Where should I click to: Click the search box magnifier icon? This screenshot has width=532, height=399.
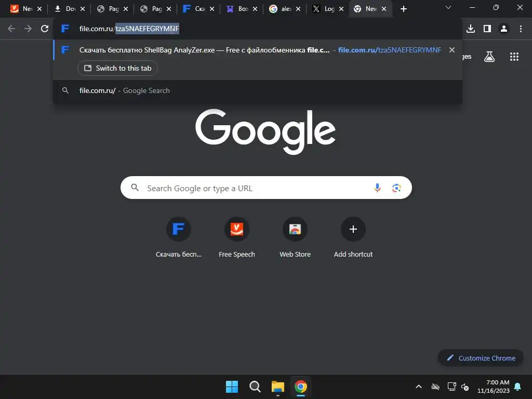click(x=135, y=188)
